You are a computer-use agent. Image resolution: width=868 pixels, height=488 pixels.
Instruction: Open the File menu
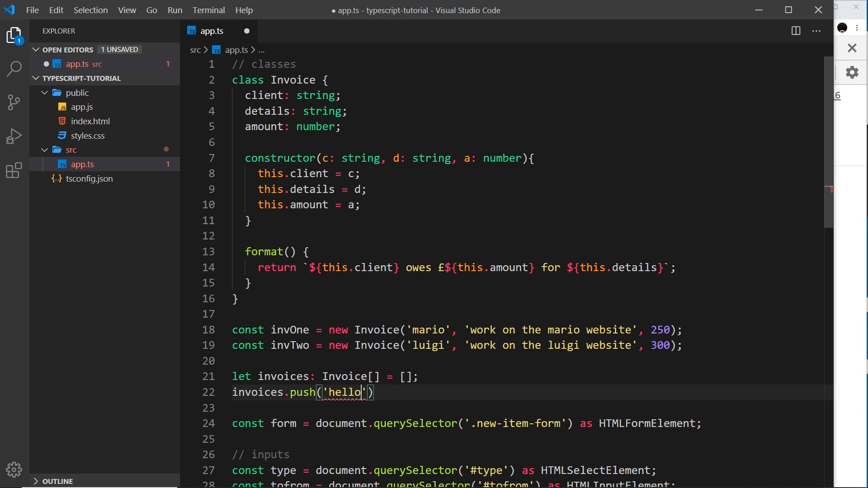32,10
